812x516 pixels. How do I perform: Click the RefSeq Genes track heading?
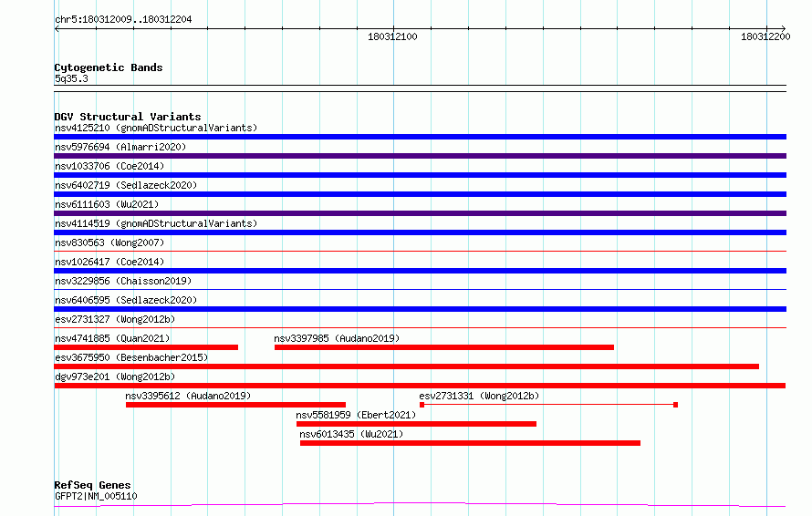[x=92, y=486]
